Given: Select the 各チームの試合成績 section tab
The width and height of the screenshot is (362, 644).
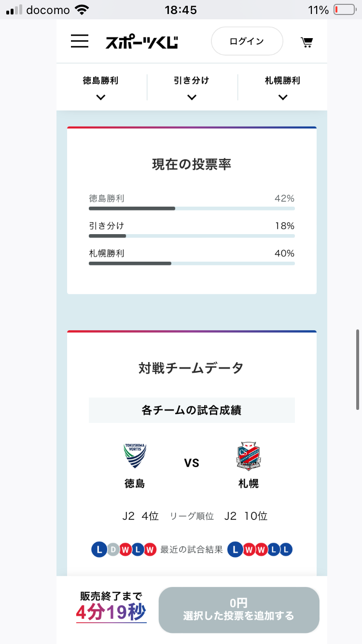Looking at the screenshot, I should point(192,410).
